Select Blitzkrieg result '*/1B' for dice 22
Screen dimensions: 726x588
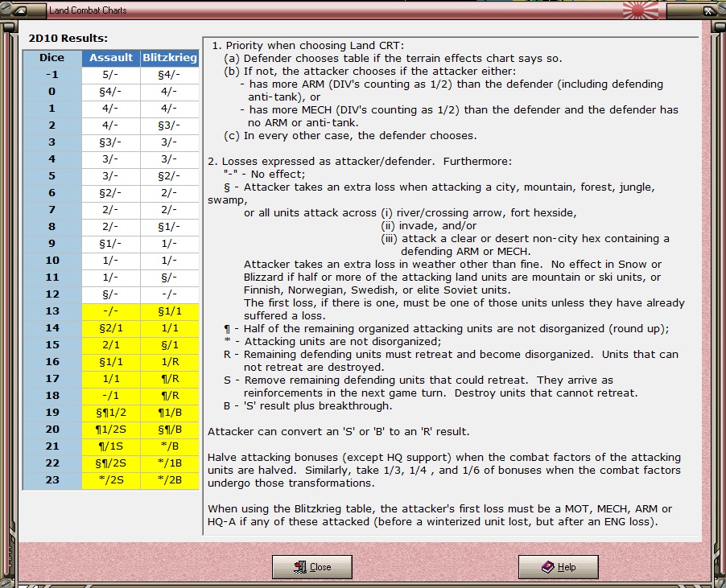coord(170,463)
